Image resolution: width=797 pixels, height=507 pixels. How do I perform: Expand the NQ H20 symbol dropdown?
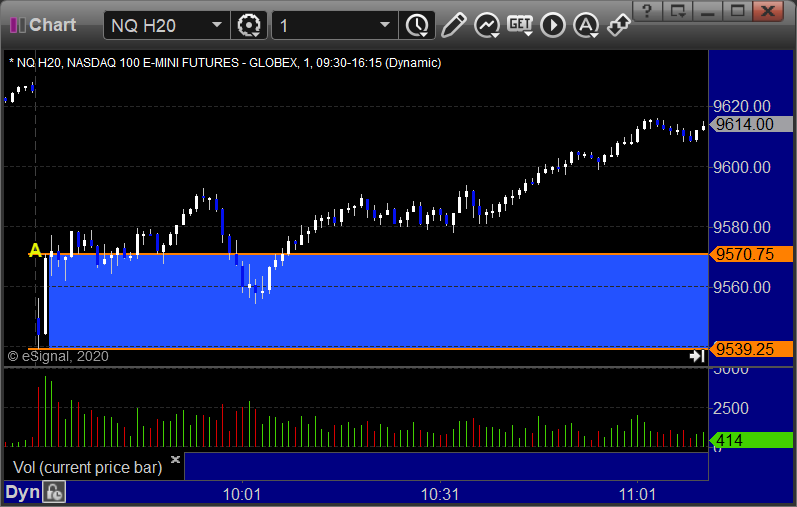tap(217, 25)
